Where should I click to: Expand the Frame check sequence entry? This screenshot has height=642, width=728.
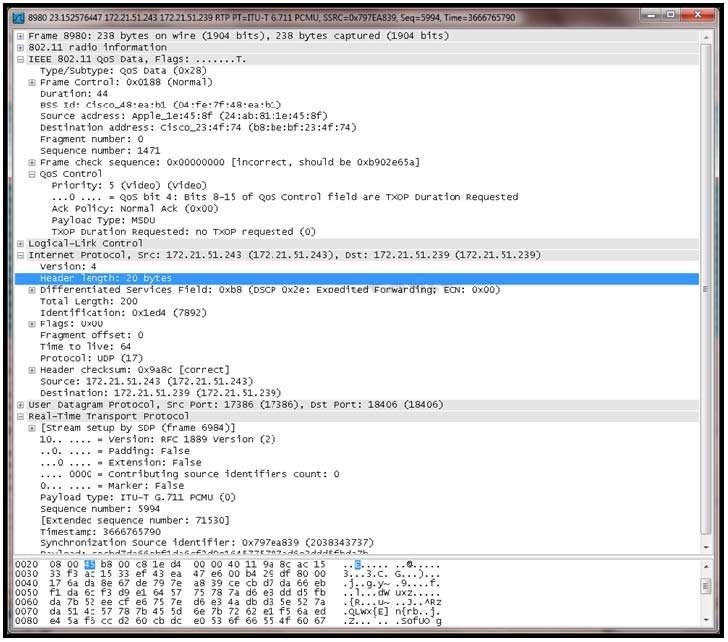pos(33,162)
